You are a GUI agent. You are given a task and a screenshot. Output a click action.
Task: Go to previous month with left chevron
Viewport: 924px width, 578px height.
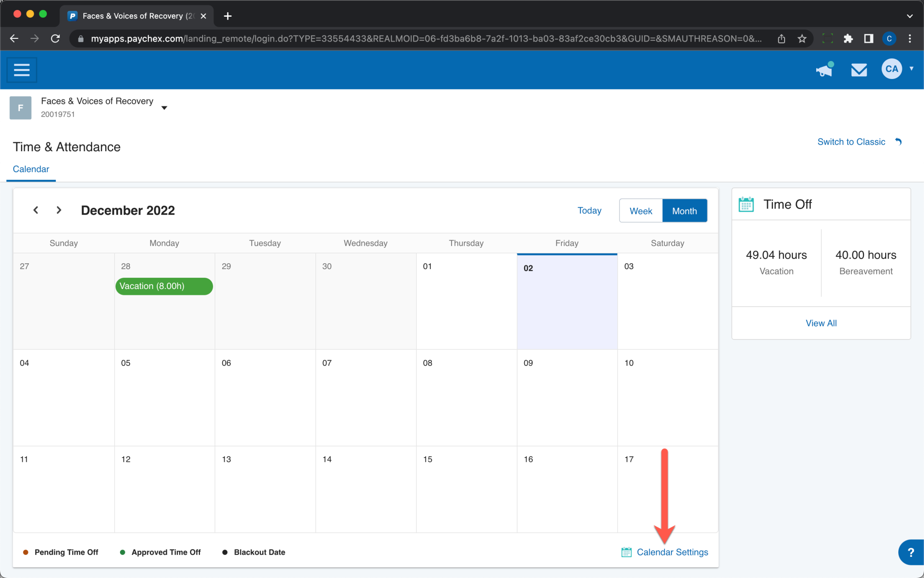[36, 210]
